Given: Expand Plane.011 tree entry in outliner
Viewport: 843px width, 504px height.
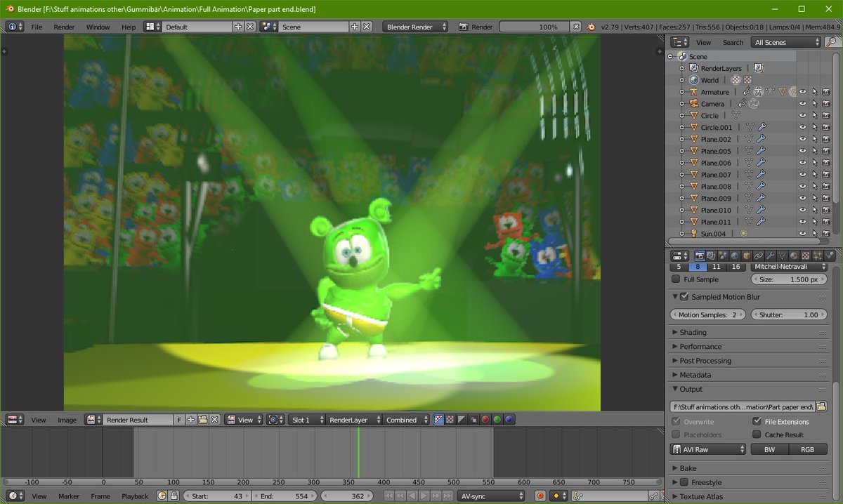Looking at the screenshot, I should pyautogui.click(x=681, y=222).
